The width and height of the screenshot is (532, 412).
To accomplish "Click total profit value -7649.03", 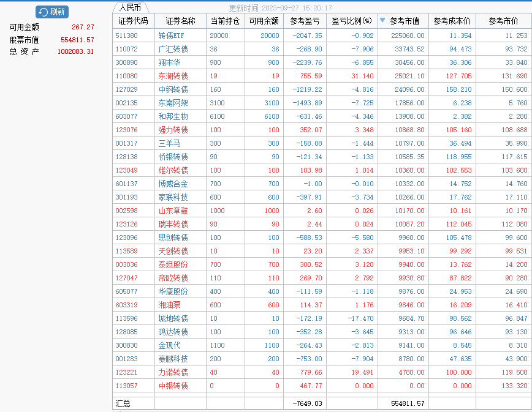I will point(308,403).
